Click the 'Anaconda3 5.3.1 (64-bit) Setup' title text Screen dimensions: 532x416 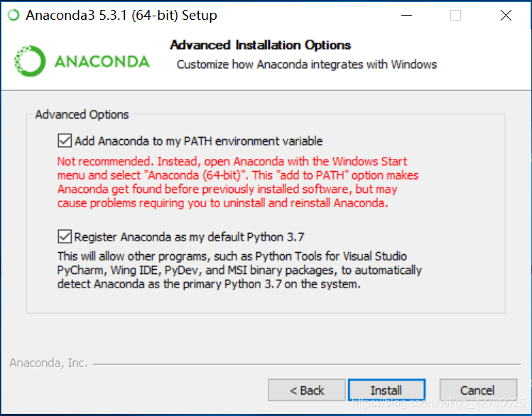point(121,16)
